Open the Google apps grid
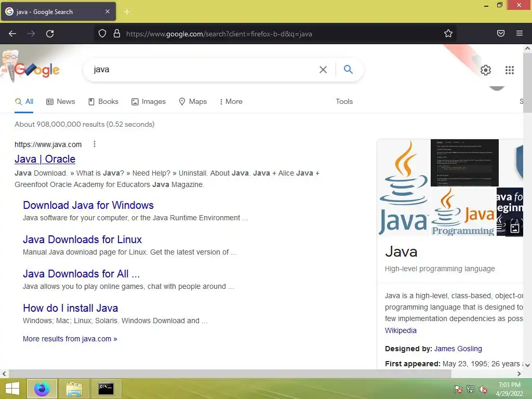The width and height of the screenshot is (532, 399). (x=509, y=70)
